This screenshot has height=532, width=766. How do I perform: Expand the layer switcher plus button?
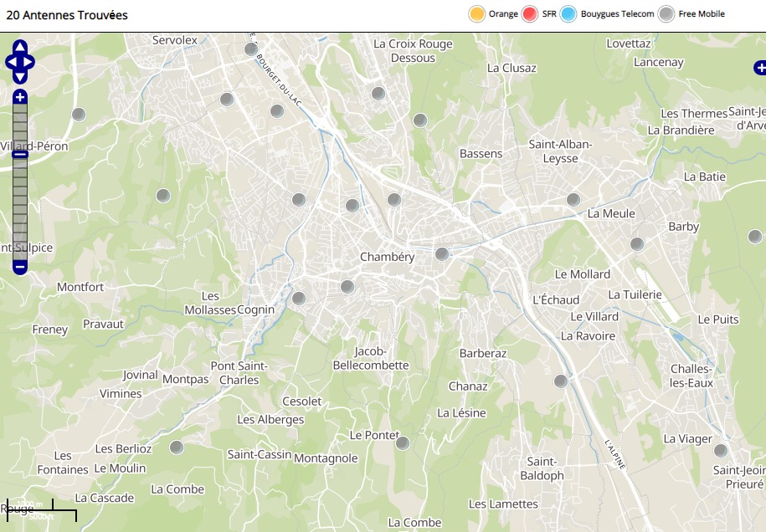[759, 68]
